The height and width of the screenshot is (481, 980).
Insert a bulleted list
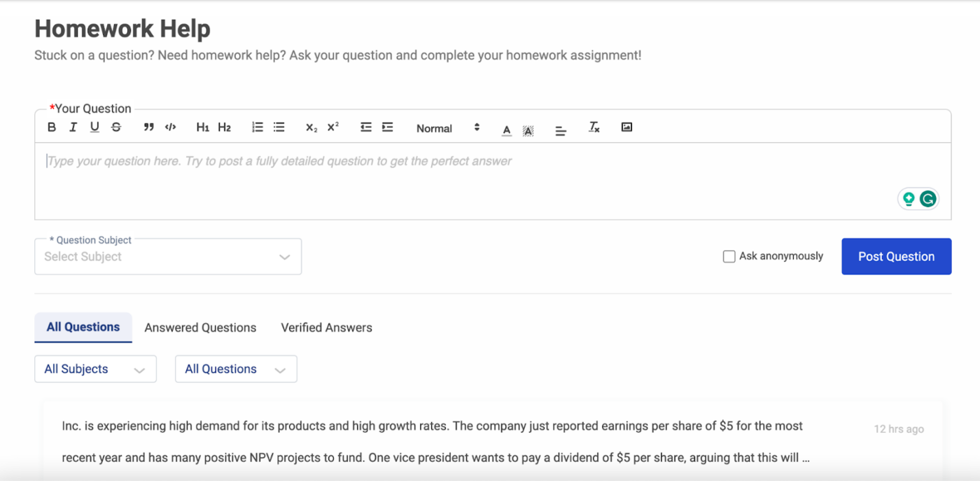pyautogui.click(x=279, y=127)
